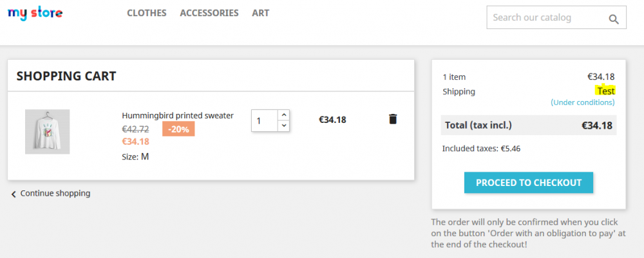Click the back chevron beside Continue shopping
Screen dimensions: 644x258
pos(14,194)
